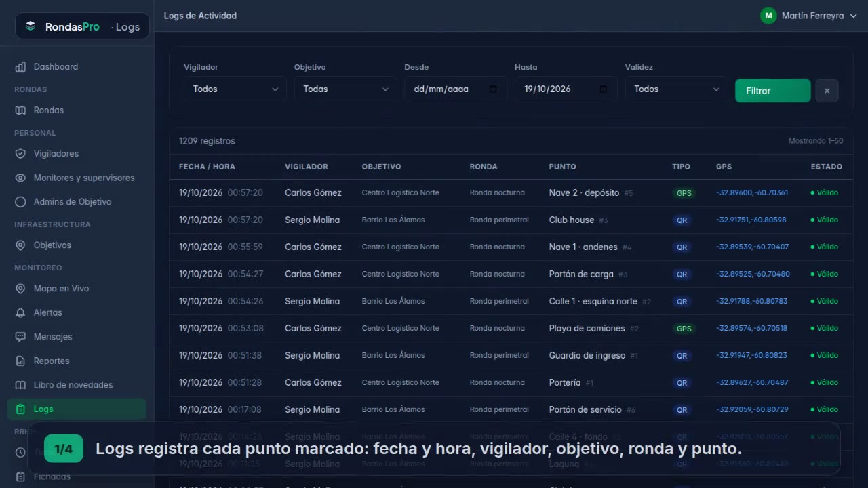Clear filters with the X button

(827, 91)
